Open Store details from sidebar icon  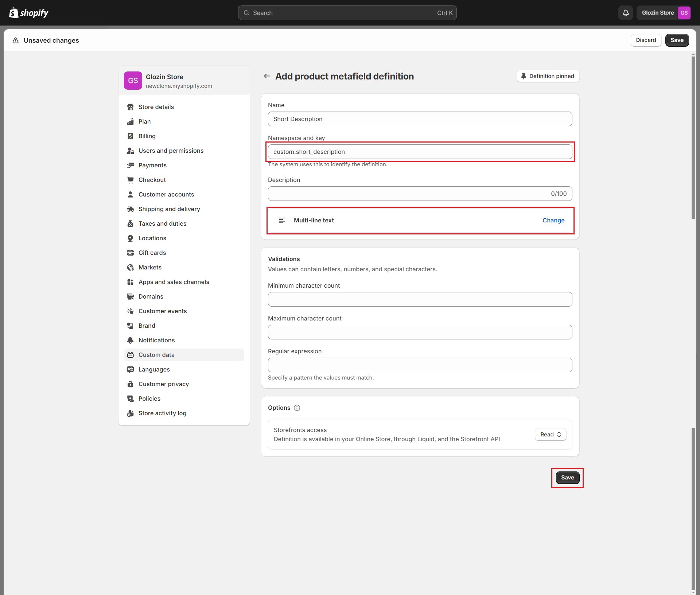(x=130, y=107)
